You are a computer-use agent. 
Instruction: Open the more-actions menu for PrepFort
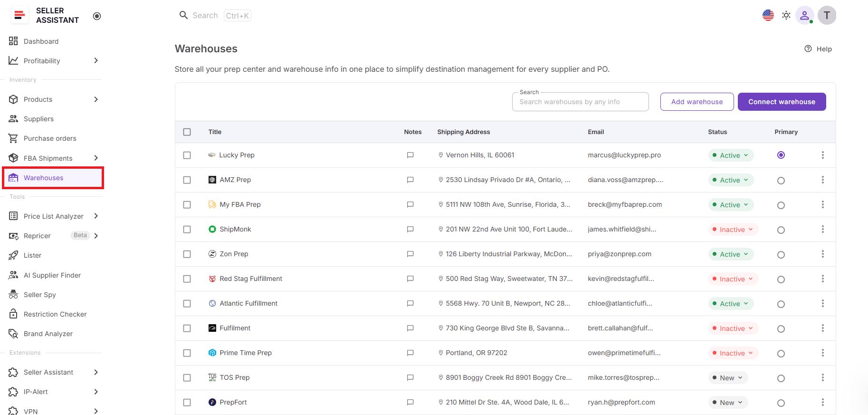(823, 402)
